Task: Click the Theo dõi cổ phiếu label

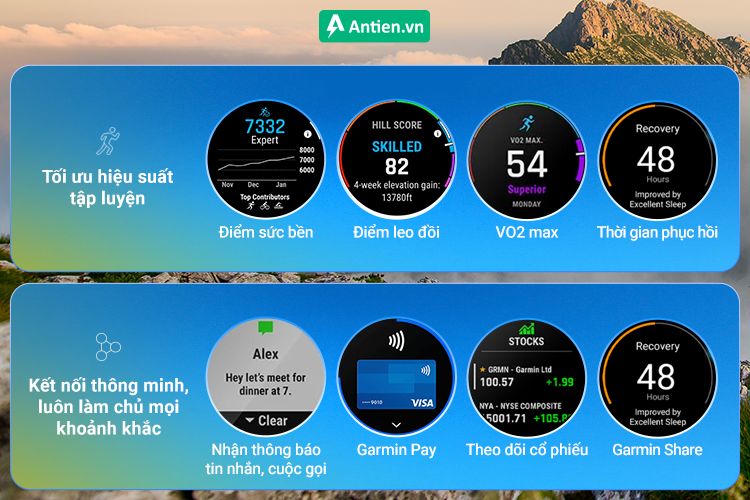Action: coord(527,450)
